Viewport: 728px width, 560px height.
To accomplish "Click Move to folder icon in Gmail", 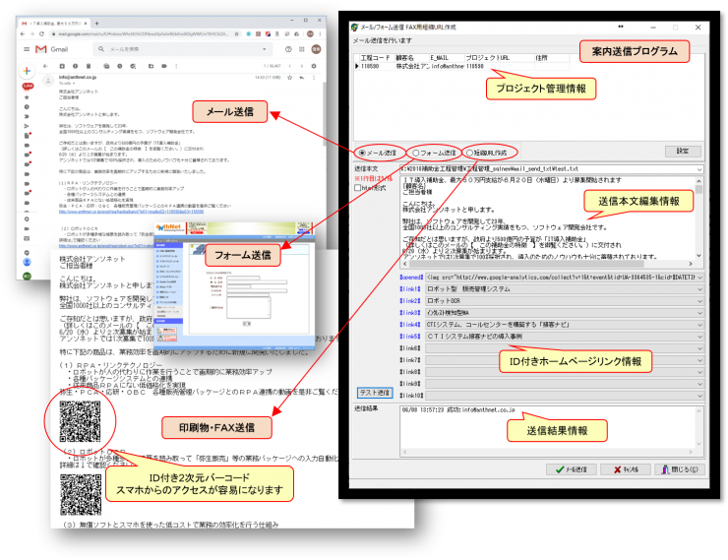I will pyautogui.click(x=151, y=66).
